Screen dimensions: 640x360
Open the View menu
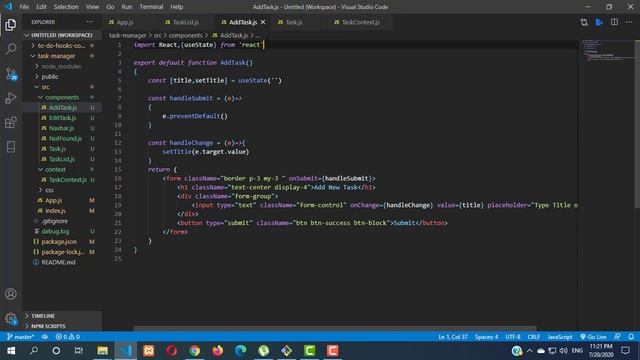point(92,7)
